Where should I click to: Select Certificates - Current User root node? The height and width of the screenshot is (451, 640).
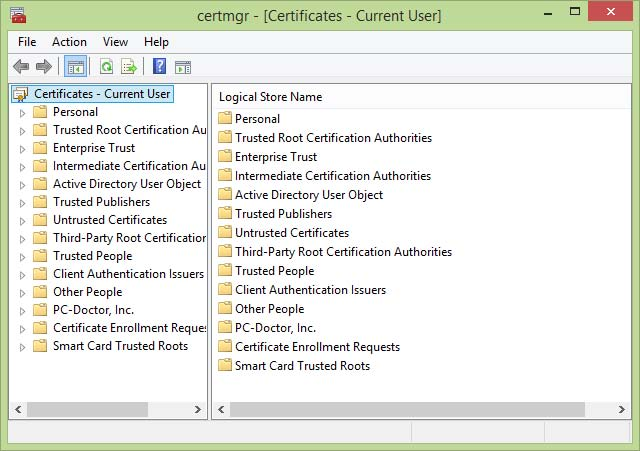[102, 94]
